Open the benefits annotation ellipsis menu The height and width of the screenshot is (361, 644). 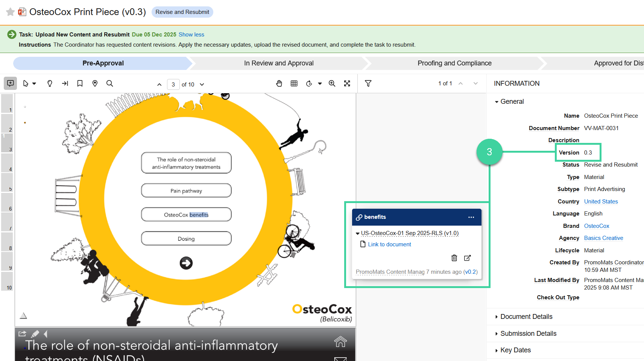pyautogui.click(x=471, y=217)
